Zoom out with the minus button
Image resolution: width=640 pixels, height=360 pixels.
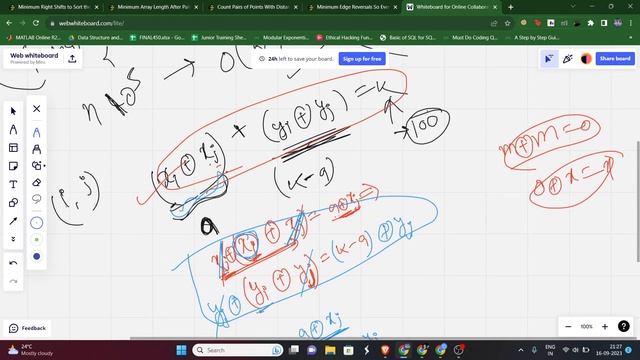click(x=568, y=327)
